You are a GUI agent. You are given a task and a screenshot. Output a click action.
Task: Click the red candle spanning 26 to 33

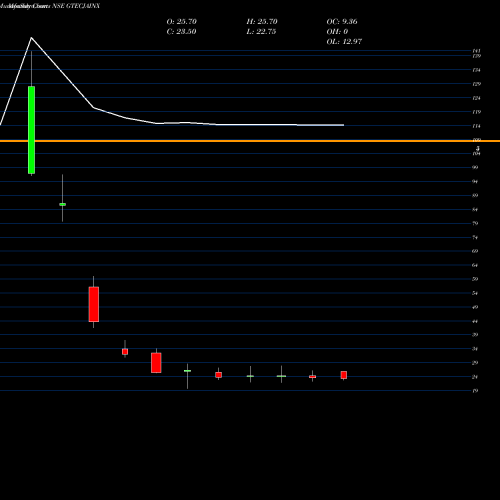coord(156,363)
